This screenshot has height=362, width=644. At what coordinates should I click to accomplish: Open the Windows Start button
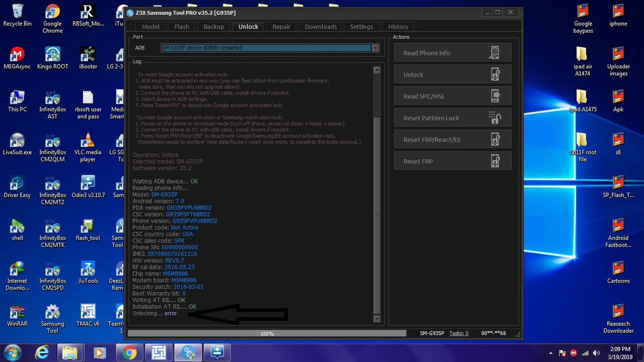pyautogui.click(x=12, y=352)
